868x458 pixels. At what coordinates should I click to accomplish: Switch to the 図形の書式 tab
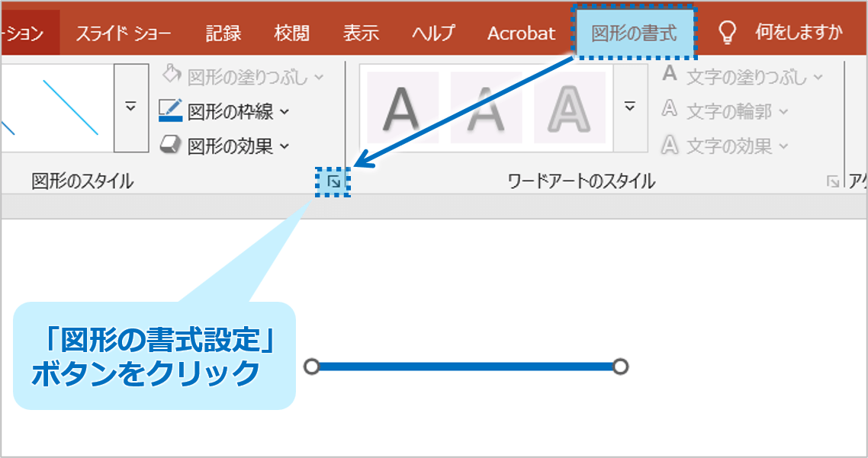(634, 34)
